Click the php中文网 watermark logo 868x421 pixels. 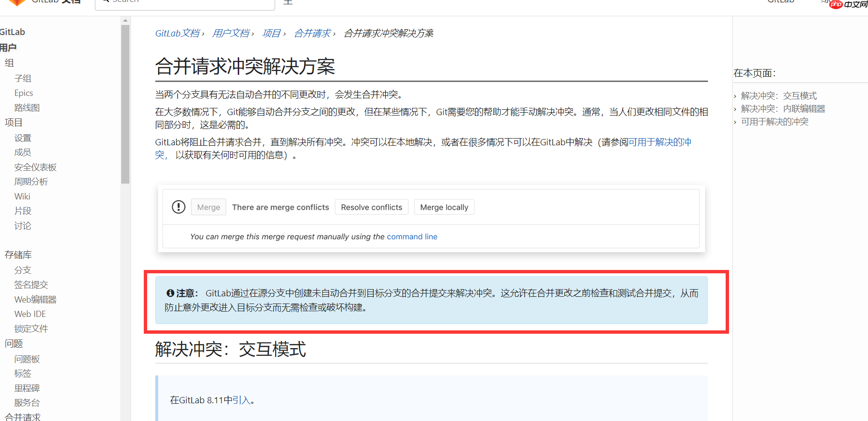848,4
